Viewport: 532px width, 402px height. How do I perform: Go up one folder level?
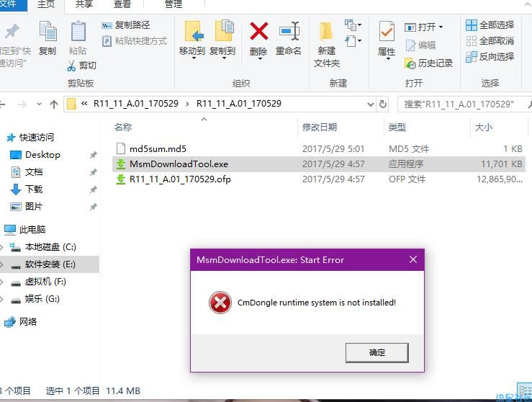(x=53, y=104)
